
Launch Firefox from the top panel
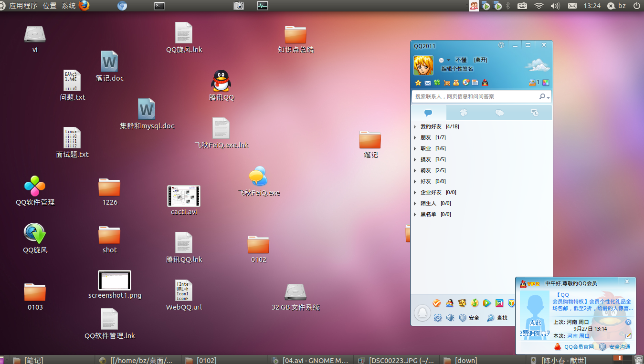84,6
